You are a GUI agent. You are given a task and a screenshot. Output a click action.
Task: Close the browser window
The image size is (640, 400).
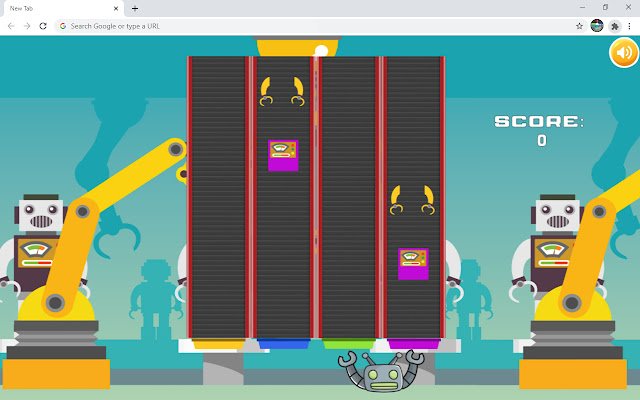628,7
